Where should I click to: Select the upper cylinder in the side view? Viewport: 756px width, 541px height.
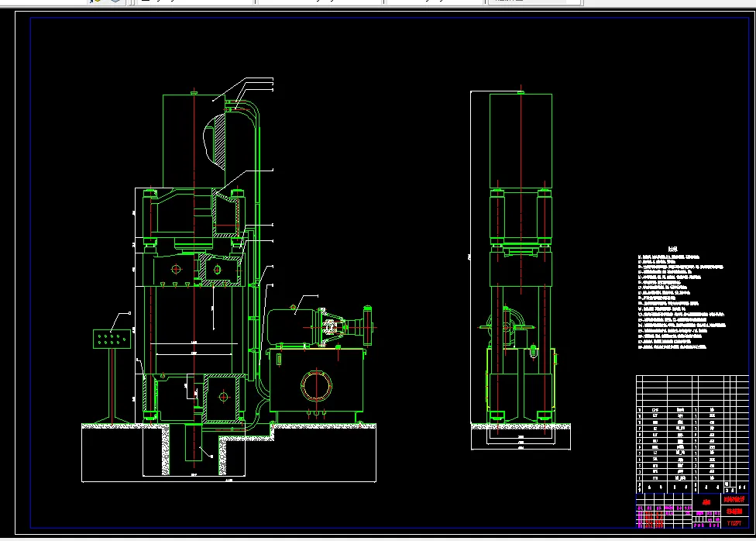coord(521,141)
